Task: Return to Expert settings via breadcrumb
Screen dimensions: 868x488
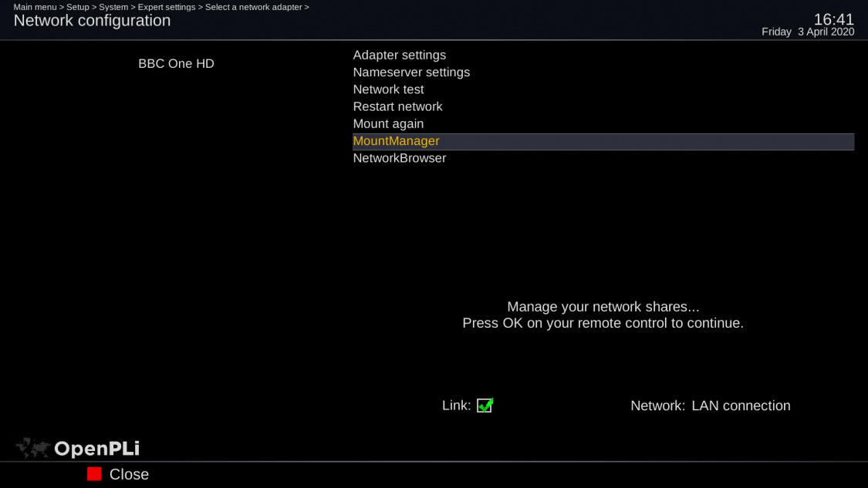Action: [167, 7]
